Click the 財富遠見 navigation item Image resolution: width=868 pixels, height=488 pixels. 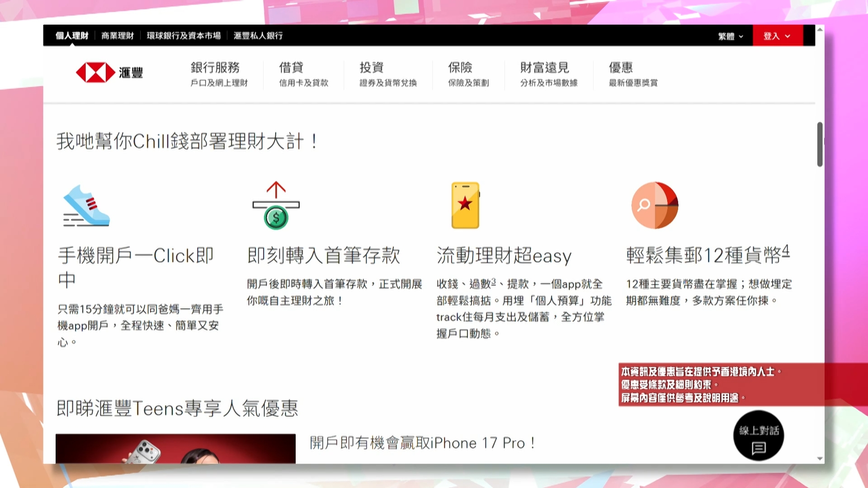tap(545, 68)
